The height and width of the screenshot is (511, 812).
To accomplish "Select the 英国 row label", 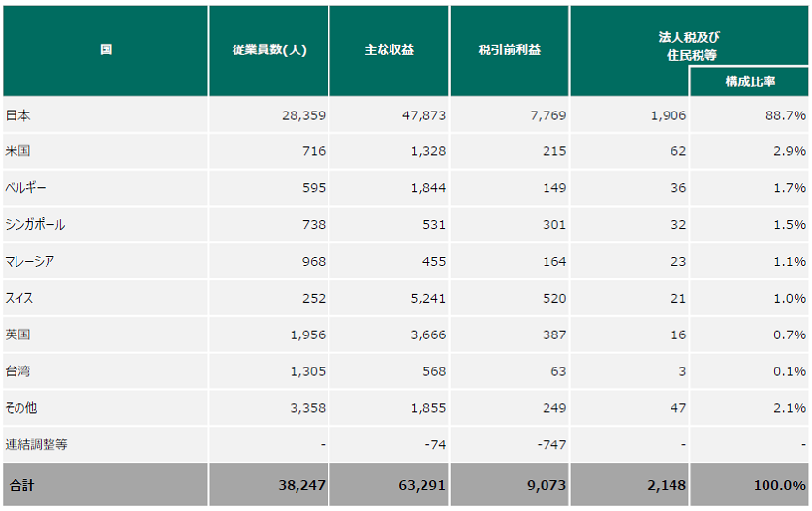I will (x=18, y=335).
